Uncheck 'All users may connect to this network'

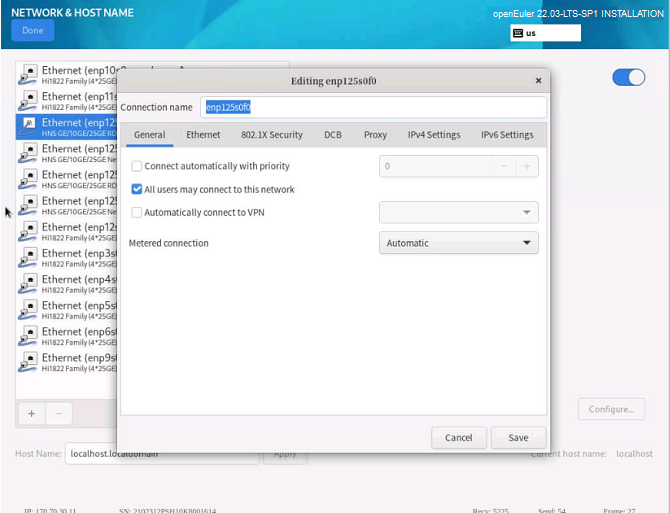[x=137, y=189]
